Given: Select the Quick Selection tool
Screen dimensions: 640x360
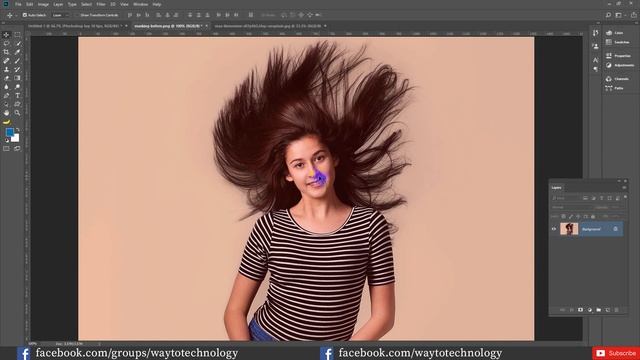Looking at the screenshot, I should pos(17,43).
